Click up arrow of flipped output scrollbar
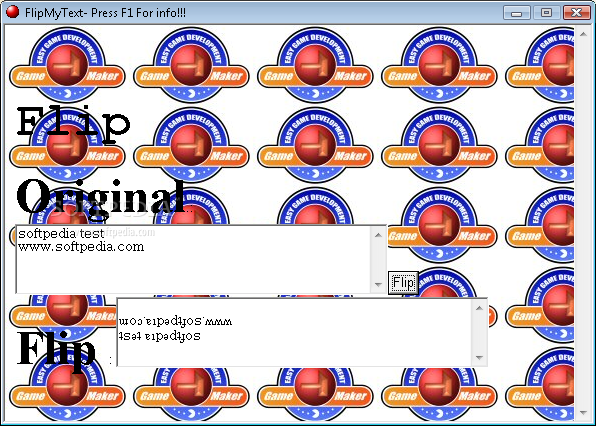Screen dimensions: 596x426 click(x=479, y=308)
